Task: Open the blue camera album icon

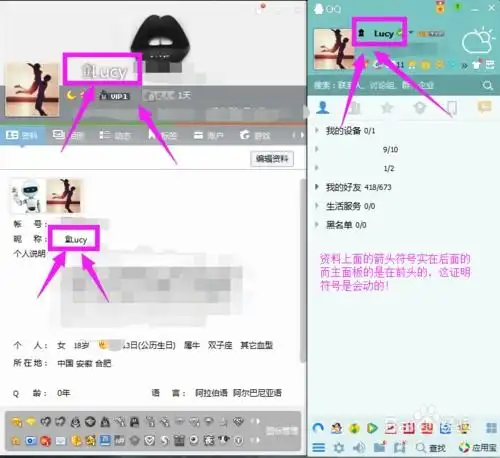Action: point(31,441)
